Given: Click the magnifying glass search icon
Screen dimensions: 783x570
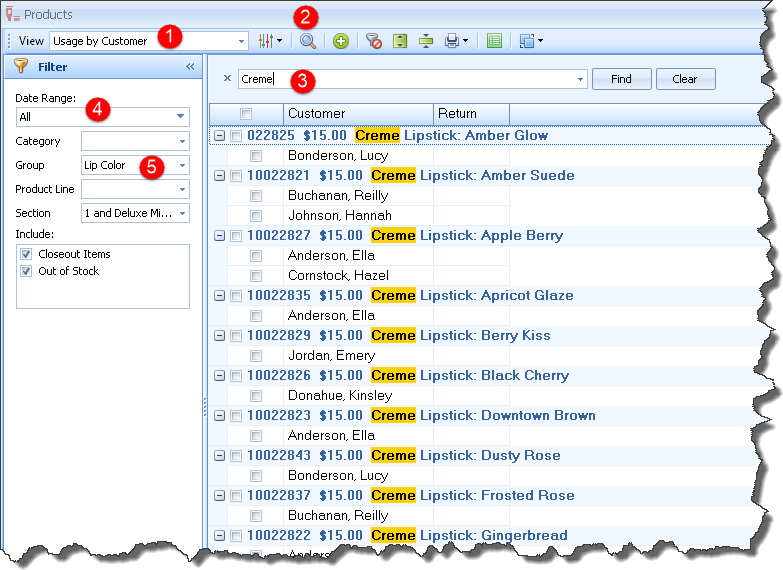Looking at the screenshot, I should (x=308, y=41).
